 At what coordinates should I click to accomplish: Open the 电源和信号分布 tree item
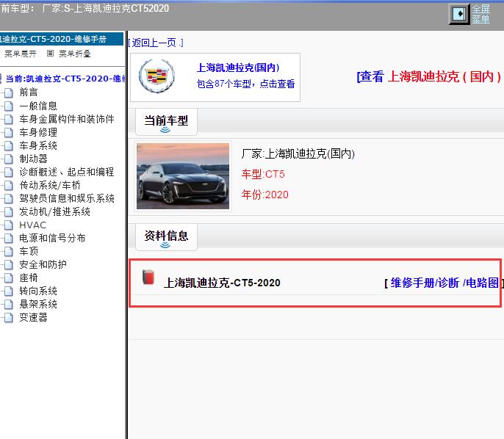tap(52, 238)
